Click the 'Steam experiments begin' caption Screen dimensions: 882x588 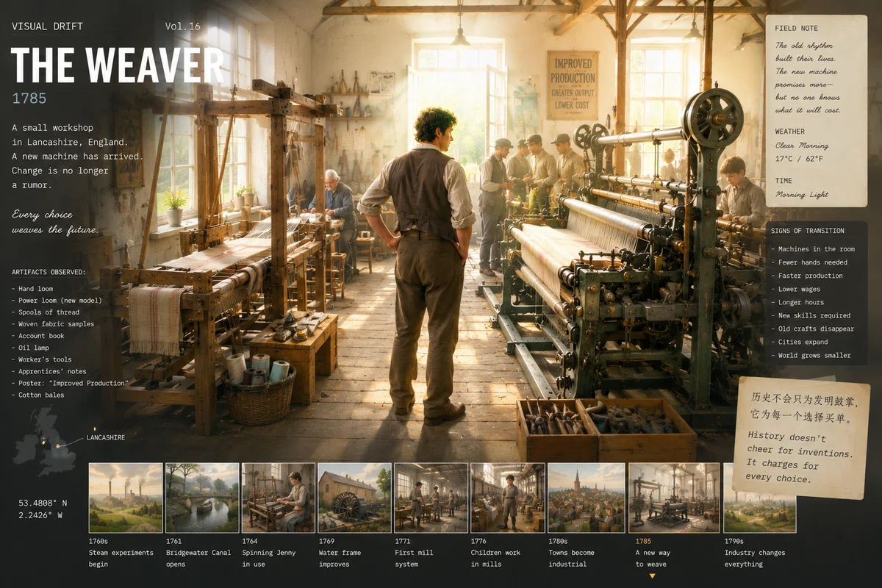tap(121, 558)
